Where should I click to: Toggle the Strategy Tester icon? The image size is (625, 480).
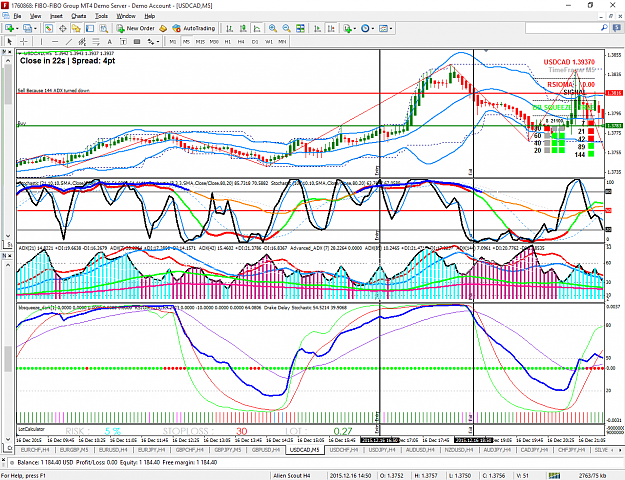click(x=104, y=28)
